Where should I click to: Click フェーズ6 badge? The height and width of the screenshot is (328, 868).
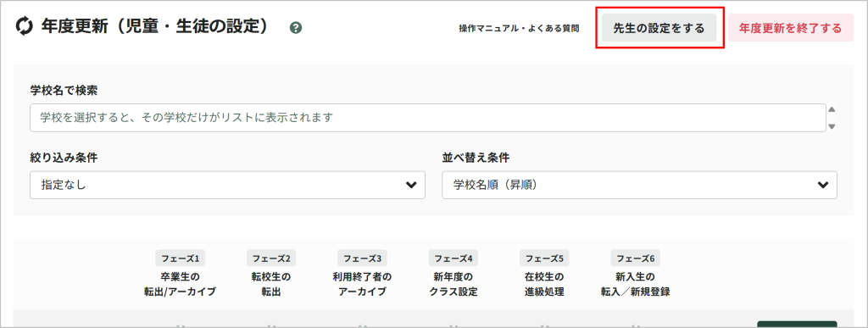point(636,259)
